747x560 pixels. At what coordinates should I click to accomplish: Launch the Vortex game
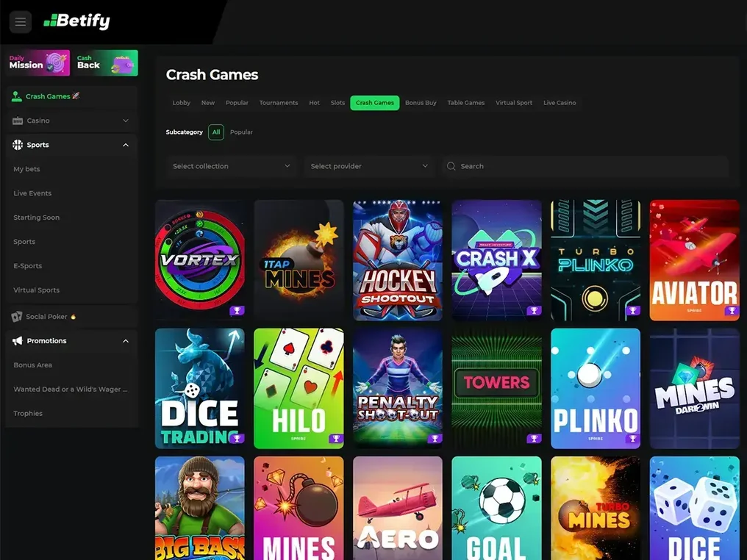(x=200, y=260)
